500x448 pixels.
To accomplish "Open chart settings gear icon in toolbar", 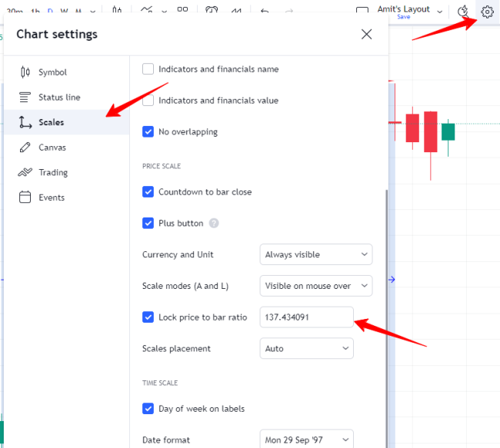I will pos(487,12).
